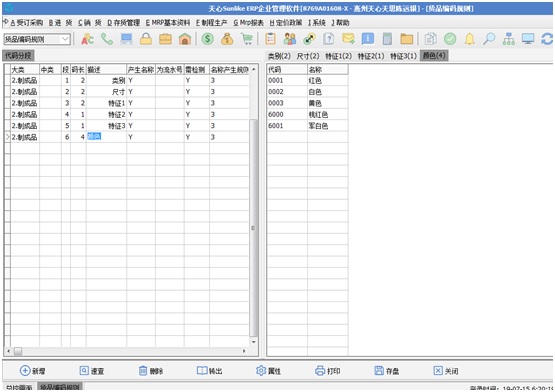Click the green dollar coin icon

[207, 39]
